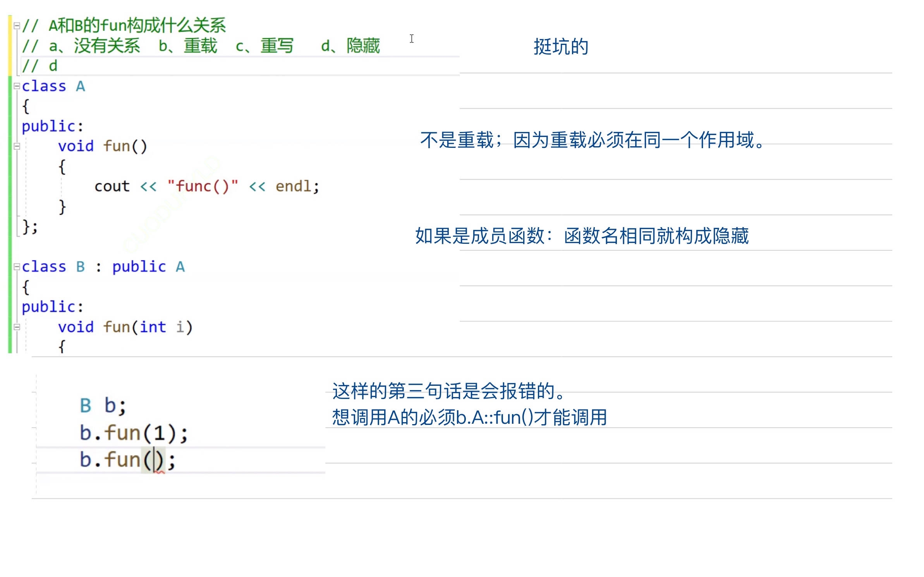Viewport: 924px width, 577px height.
Task: Click the b.fun(1); call line
Action: point(134,433)
